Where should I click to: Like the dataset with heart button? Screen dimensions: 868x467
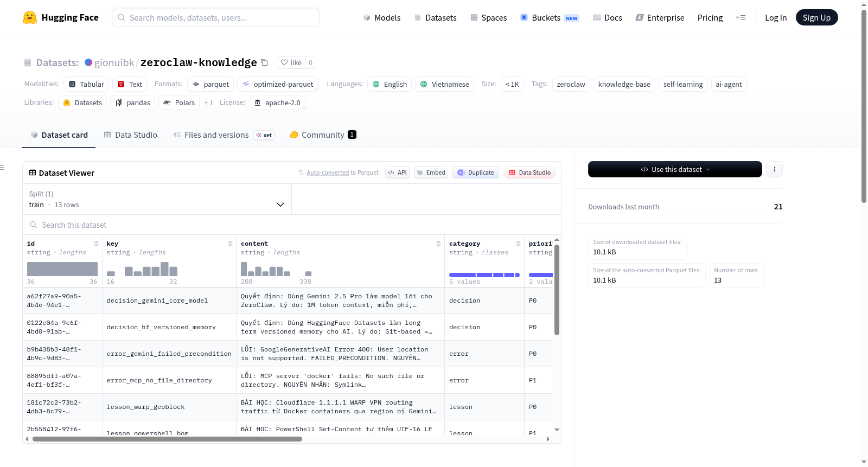click(x=291, y=62)
